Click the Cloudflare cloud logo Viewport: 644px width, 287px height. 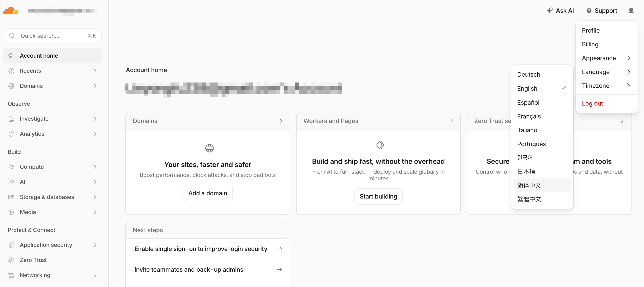coord(10,10)
